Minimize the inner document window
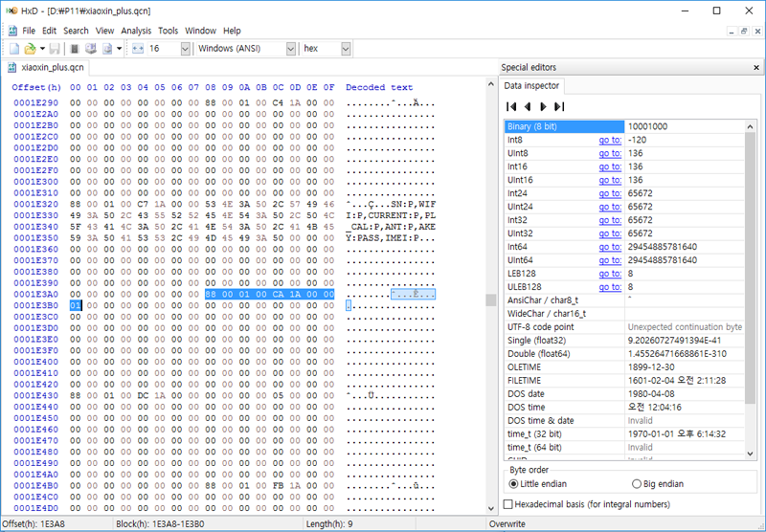766x532 pixels. click(732, 32)
